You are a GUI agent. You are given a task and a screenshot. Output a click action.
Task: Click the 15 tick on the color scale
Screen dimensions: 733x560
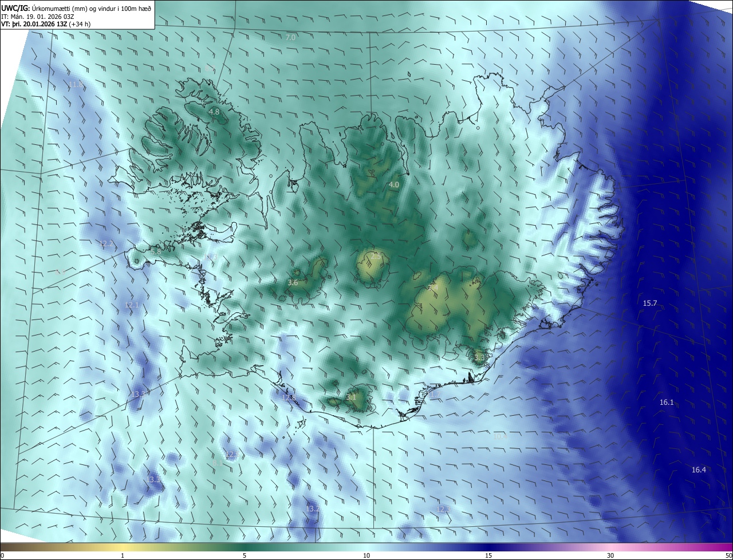(488, 555)
